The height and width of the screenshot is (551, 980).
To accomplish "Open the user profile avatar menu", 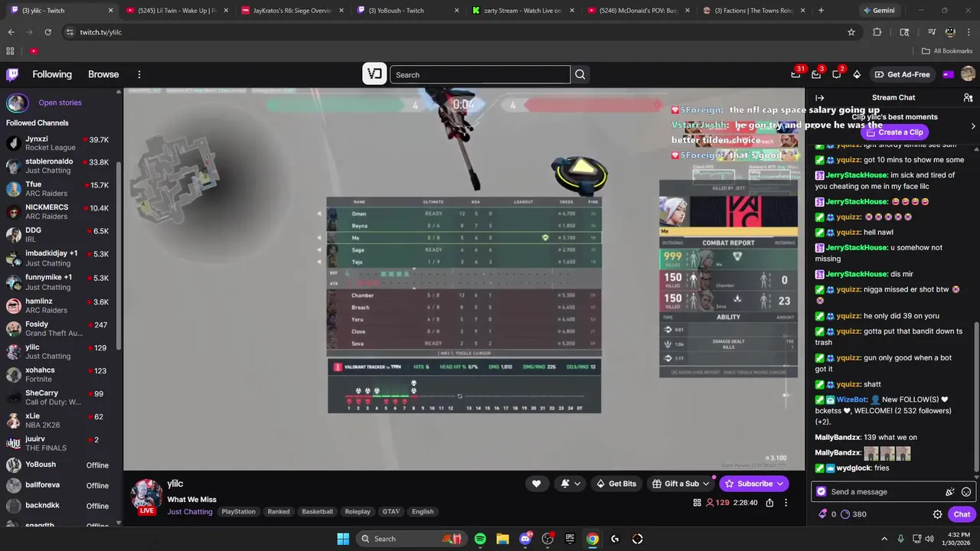I will pyautogui.click(x=968, y=74).
